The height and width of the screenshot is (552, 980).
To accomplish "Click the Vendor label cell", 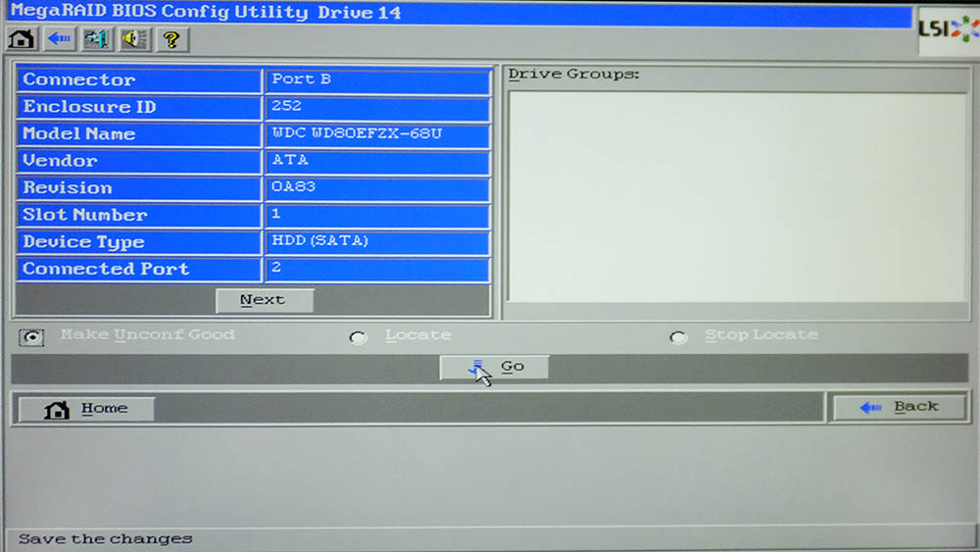I will tap(139, 161).
